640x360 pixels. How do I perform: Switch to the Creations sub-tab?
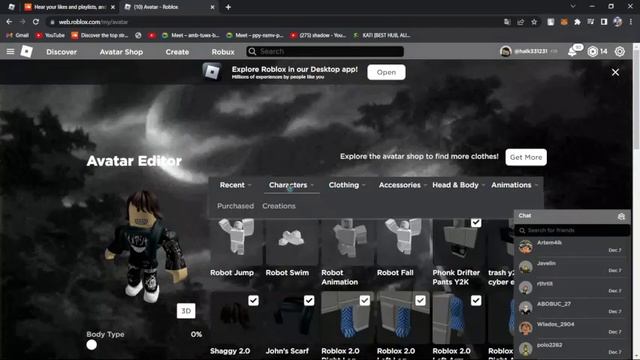click(x=279, y=206)
